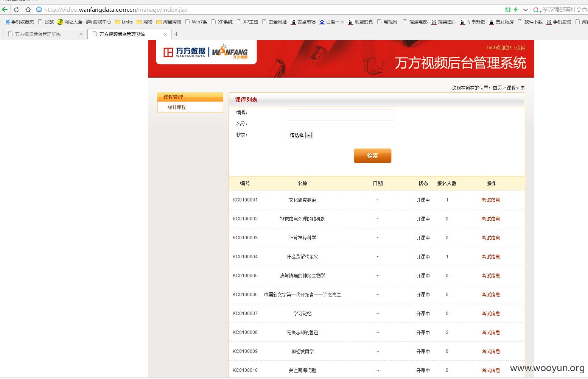Open the 谷歌 bookmark
Image resolution: width=588 pixels, height=379 pixels.
coord(46,22)
